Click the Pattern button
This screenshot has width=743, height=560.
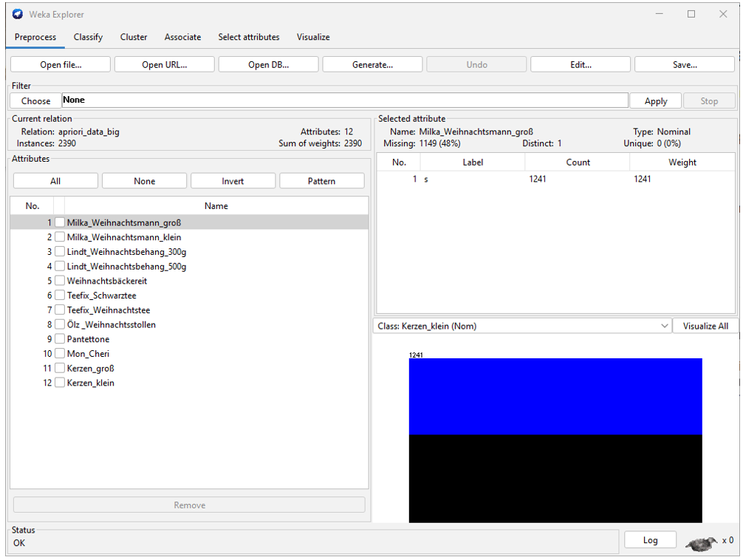pos(322,181)
